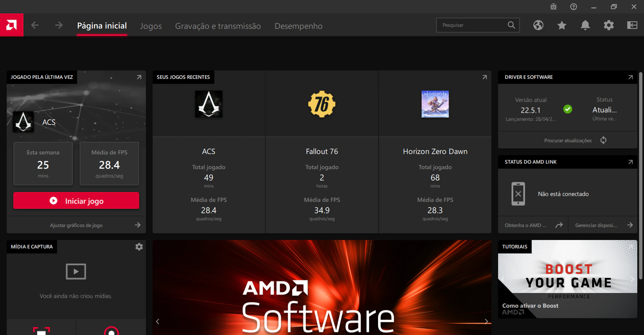This screenshot has width=644, height=335.
Task: Open Ajustar gráficos de jogo link
Action: coord(76,225)
